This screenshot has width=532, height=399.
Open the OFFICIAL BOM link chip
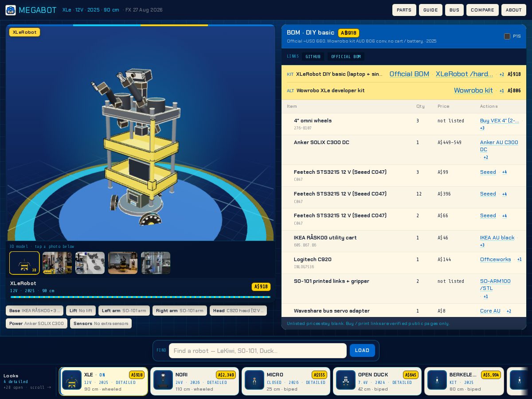[346, 57]
